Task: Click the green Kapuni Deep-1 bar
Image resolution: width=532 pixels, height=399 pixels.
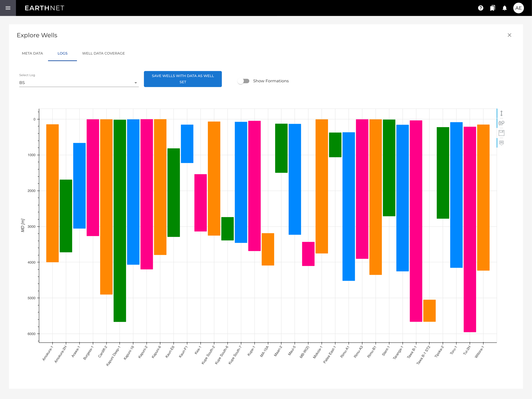Action: click(120, 221)
